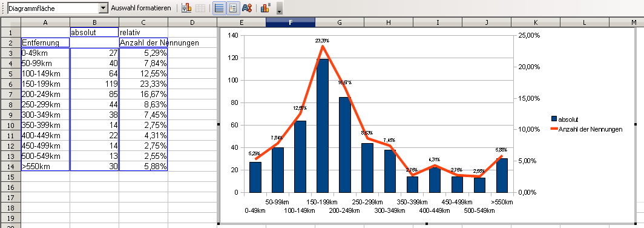
Task: Select row 6 header
Action: 10,84
